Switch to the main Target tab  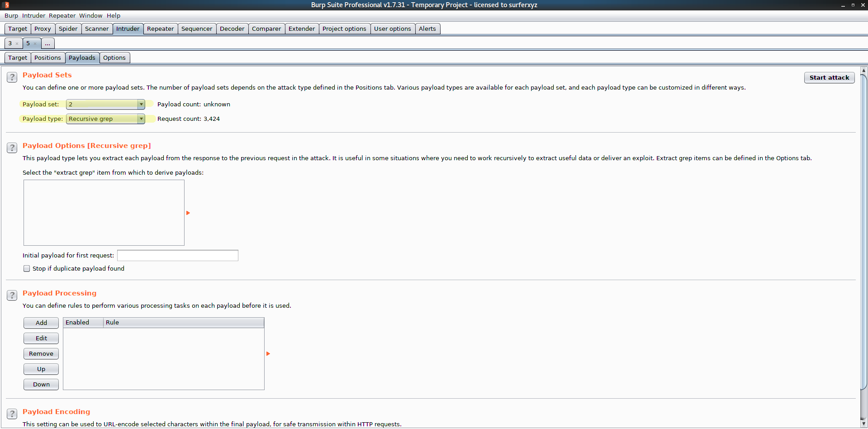[x=18, y=29]
